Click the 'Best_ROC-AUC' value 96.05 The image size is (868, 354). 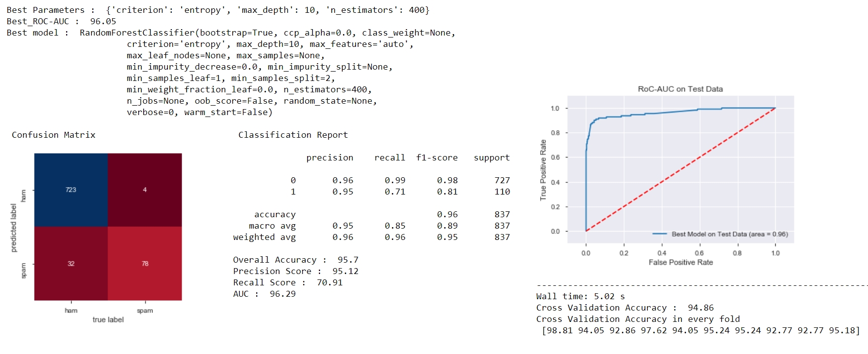click(103, 21)
